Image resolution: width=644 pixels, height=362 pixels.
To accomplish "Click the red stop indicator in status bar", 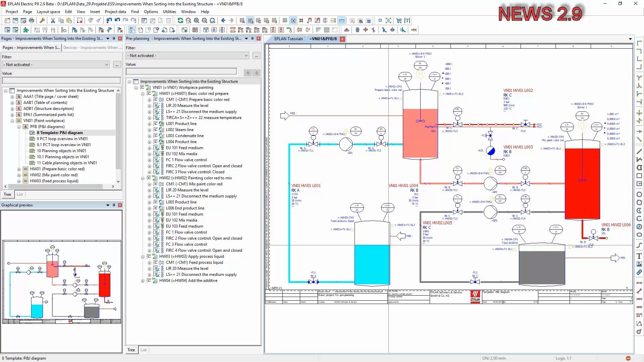I will (628, 358).
